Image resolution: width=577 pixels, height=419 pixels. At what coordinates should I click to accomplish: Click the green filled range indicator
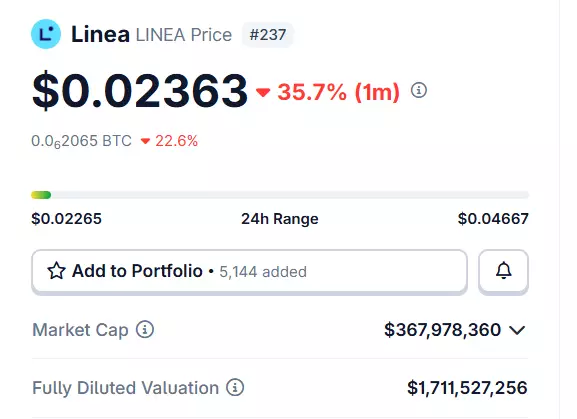click(x=41, y=195)
